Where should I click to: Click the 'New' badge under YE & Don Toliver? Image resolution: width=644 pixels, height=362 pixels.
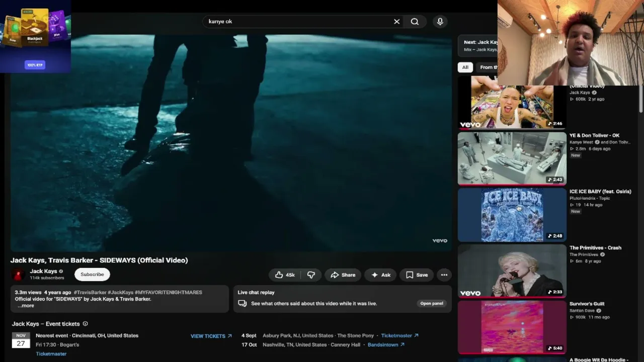click(576, 155)
